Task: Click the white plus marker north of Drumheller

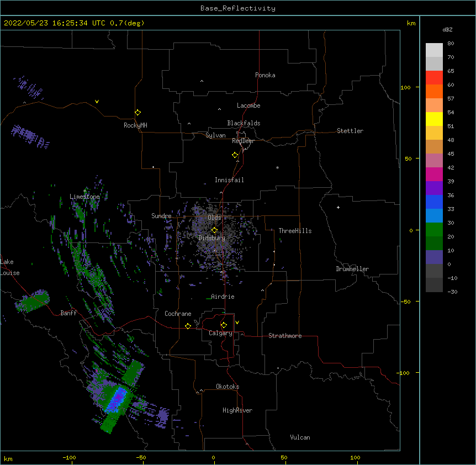Action: (338, 207)
